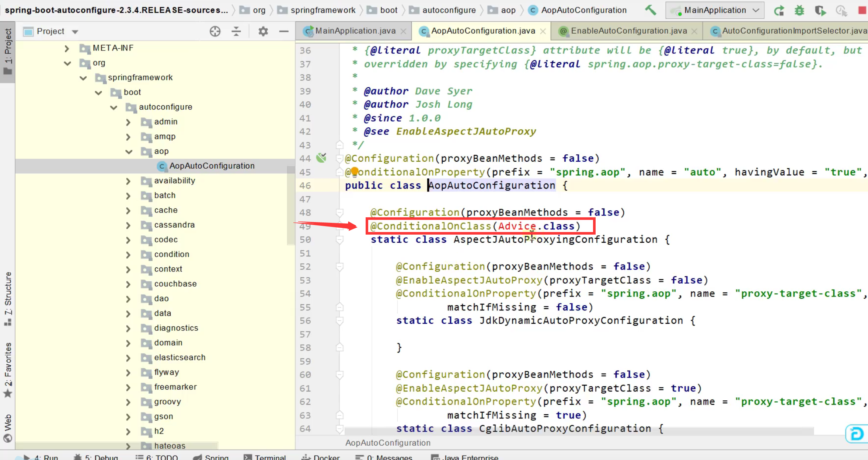868x460 pixels.
Task: Click the Debug bug icon in toolbar
Action: (x=799, y=10)
